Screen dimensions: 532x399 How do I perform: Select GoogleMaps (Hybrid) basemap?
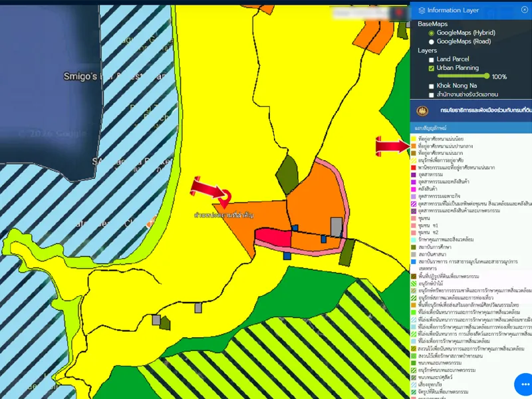point(432,33)
